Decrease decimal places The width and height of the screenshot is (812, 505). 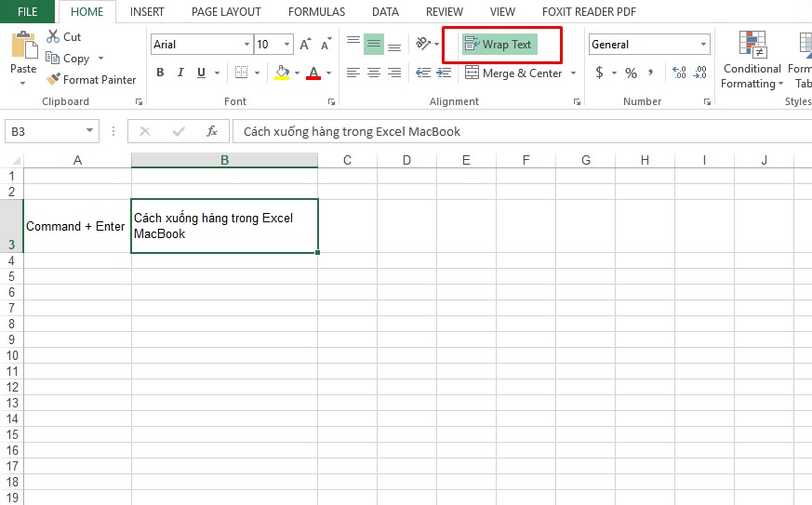pyautogui.click(x=700, y=73)
